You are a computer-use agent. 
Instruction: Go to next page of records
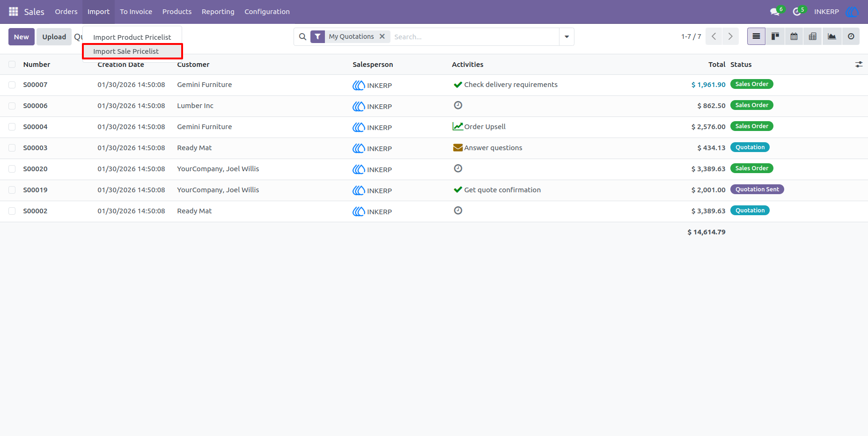point(730,36)
